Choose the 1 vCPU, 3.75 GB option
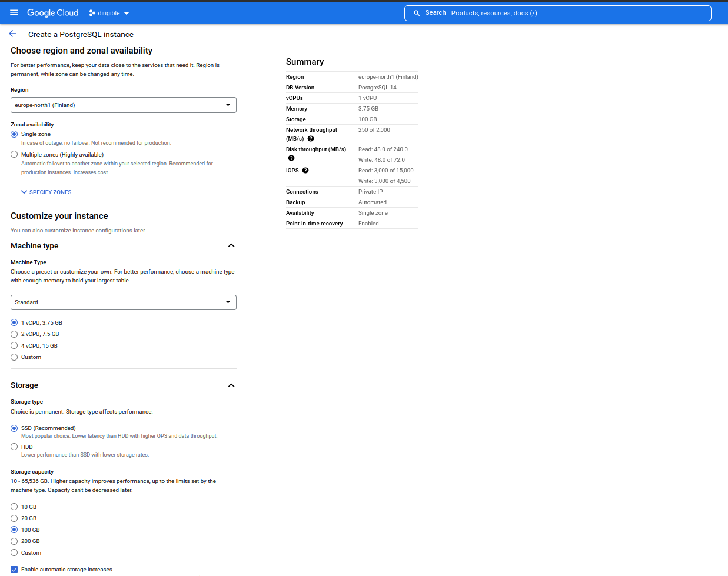The image size is (728, 576). [14, 323]
